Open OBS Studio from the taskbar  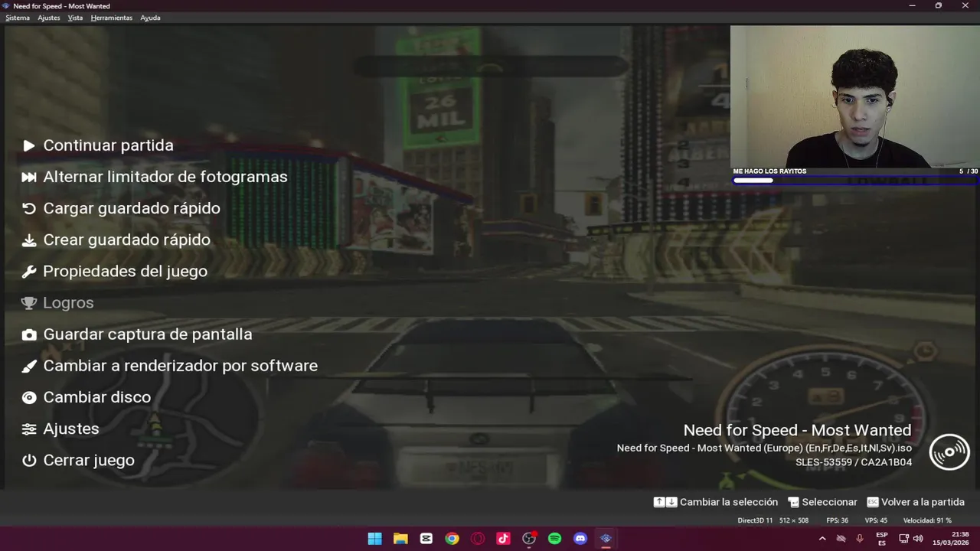pos(529,539)
